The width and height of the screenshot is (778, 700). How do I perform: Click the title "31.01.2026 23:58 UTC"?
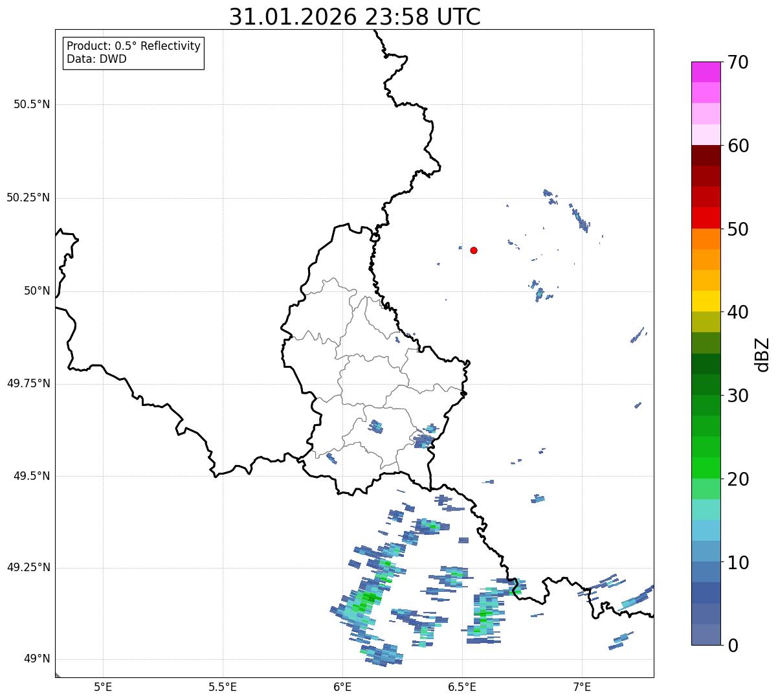pyautogui.click(x=355, y=16)
